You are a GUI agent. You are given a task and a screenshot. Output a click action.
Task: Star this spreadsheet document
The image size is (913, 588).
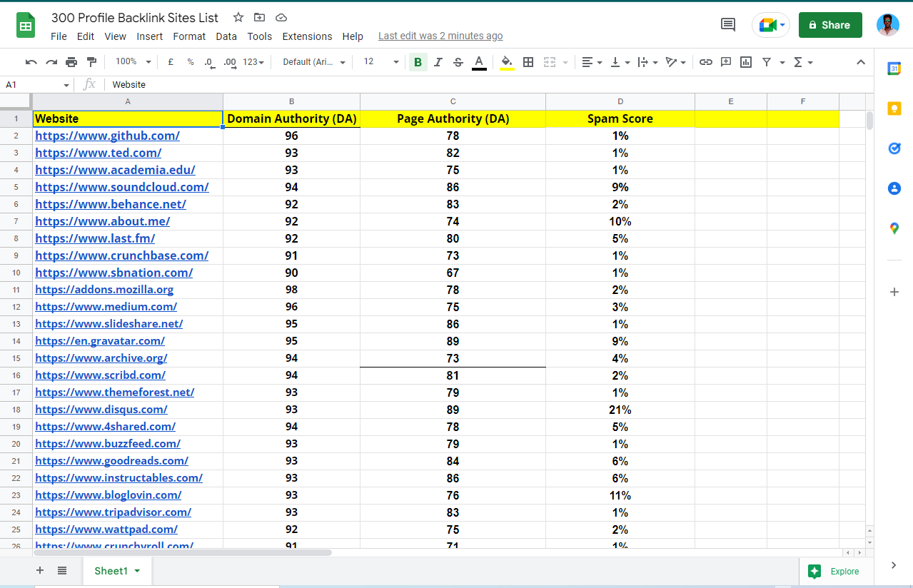(238, 17)
